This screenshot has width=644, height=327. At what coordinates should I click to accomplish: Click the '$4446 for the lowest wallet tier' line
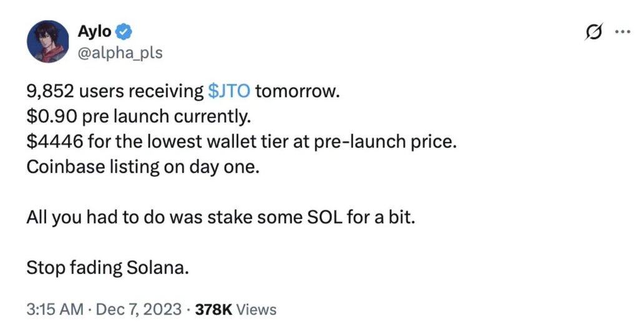241,142
